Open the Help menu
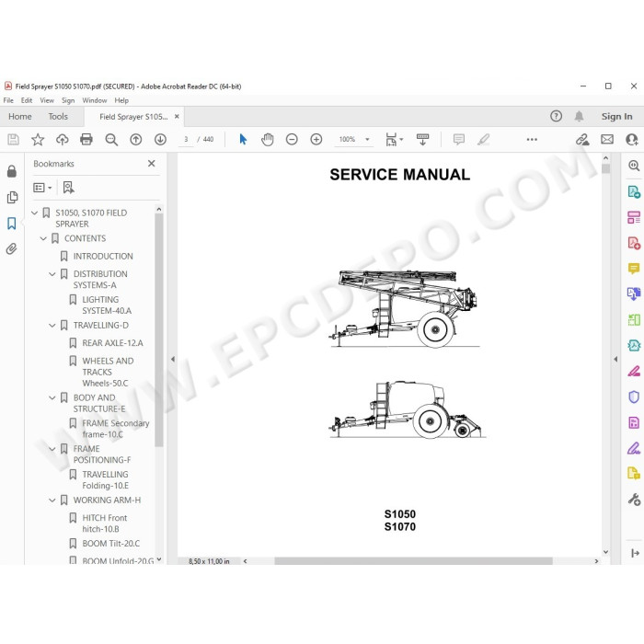Screen dimensions: 644x644 pos(121,100)
